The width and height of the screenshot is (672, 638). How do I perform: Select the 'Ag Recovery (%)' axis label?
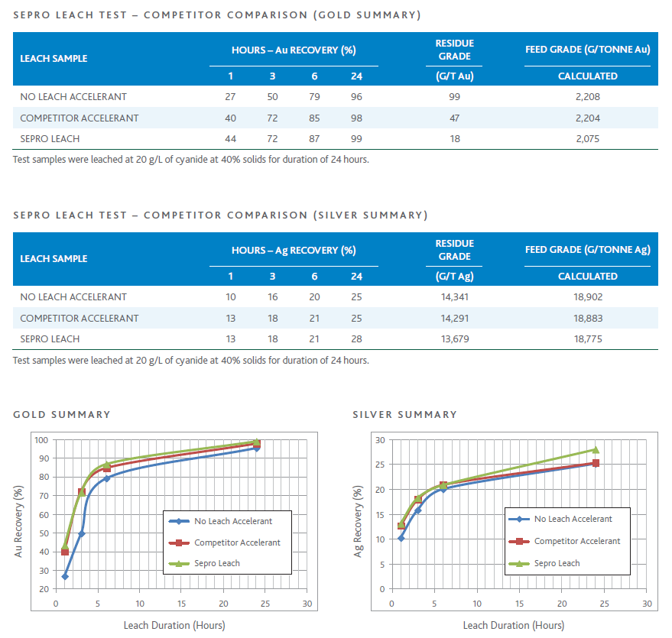click(358, 521)
